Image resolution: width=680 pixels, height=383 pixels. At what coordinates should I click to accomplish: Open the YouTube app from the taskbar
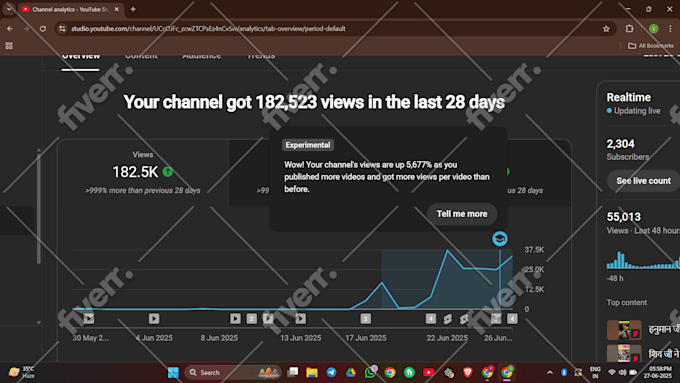(428, 372)
